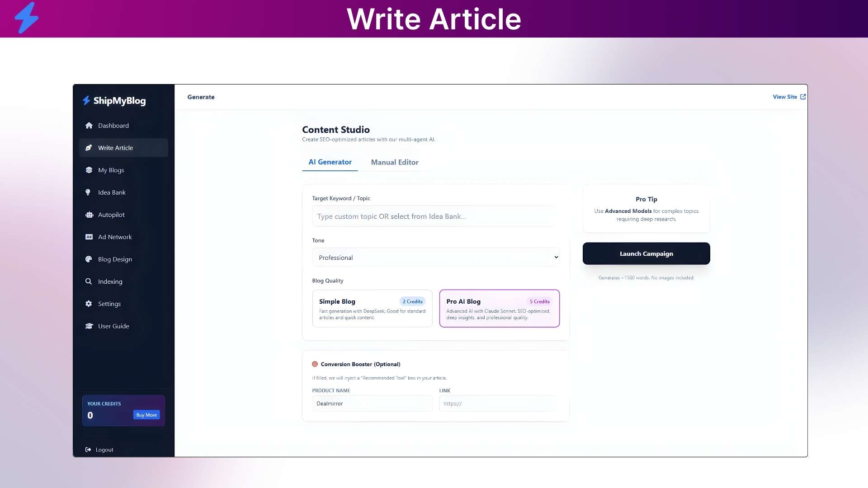The image size is (868, 488).
Task: Click the Autopilot robot icon
Action: [89, 215]
